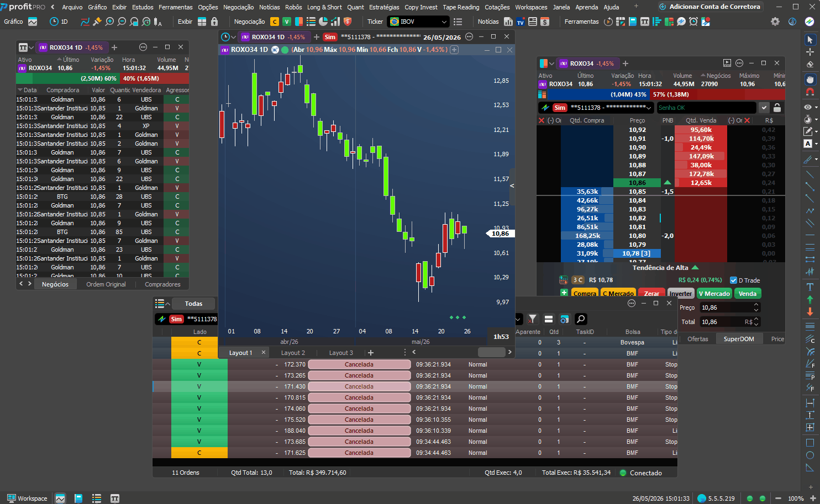
Task: Switch to the Layout 2 tab
Action: coord(293,353)
